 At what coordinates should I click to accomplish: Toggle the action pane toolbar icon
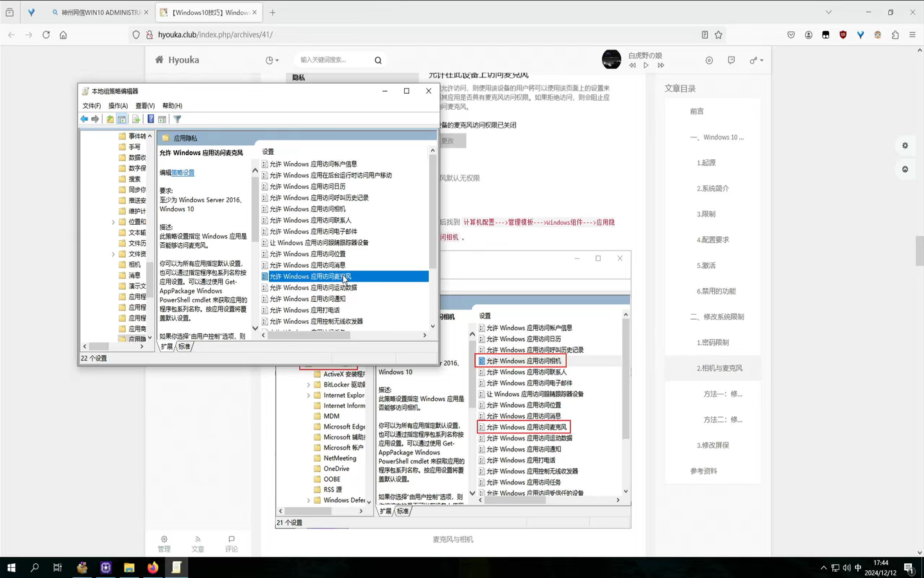[162, 119]
